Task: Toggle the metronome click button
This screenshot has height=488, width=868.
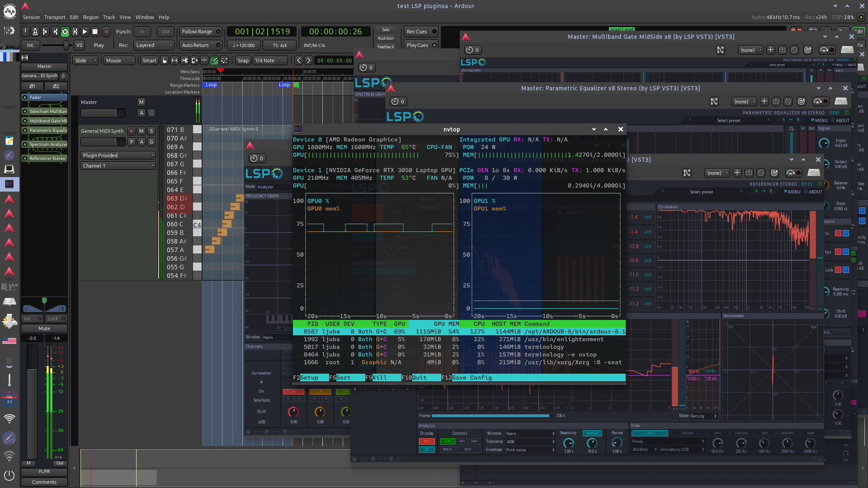Action: (x=35, y=32)
